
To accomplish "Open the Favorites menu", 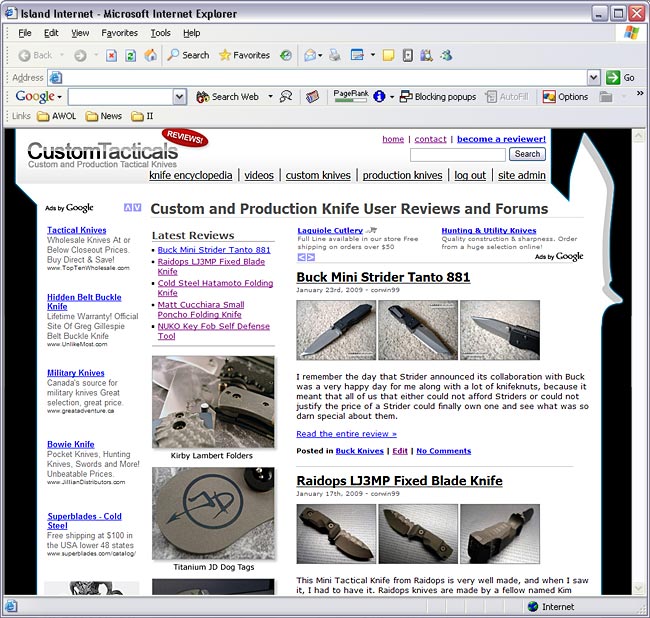I will pos(119,33).
